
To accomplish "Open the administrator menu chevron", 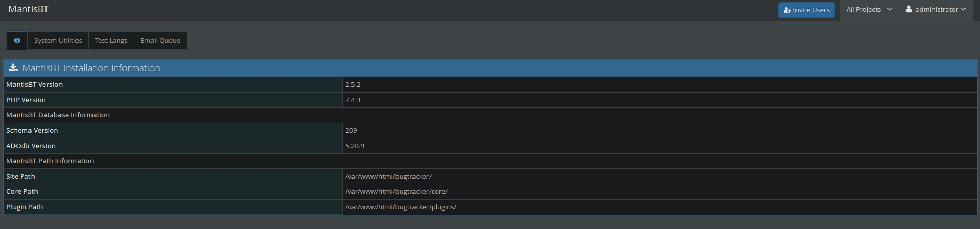I will point(963,9).
